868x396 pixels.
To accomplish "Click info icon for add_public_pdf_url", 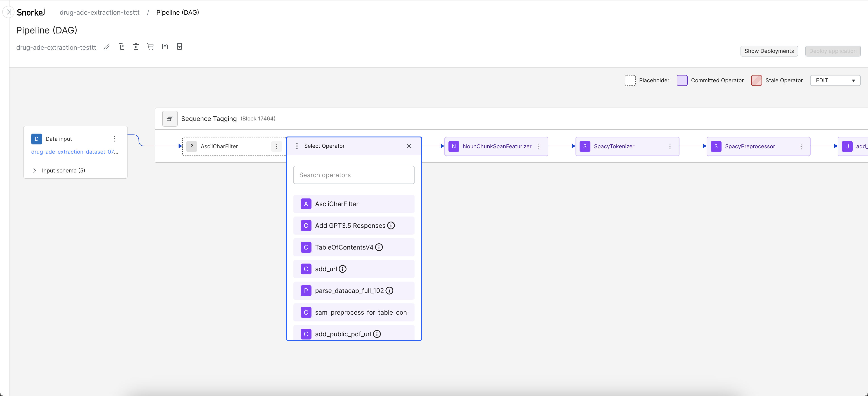I will [x=377, y=334].
